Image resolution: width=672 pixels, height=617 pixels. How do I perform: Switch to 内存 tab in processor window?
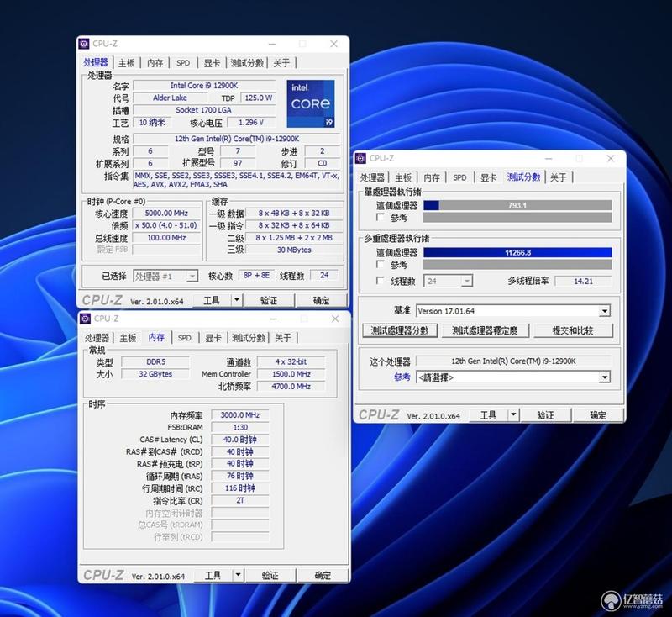point(155,63)
